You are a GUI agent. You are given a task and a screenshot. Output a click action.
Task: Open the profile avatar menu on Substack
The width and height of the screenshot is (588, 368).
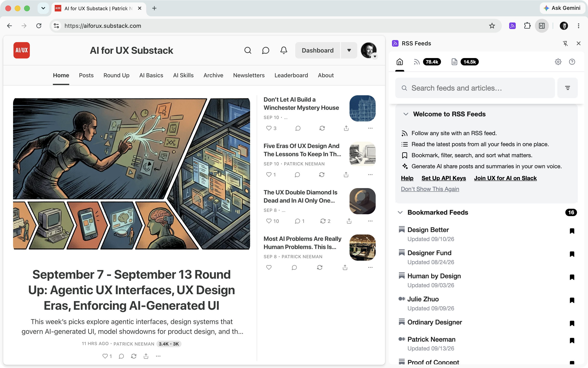tap(369, 50)
